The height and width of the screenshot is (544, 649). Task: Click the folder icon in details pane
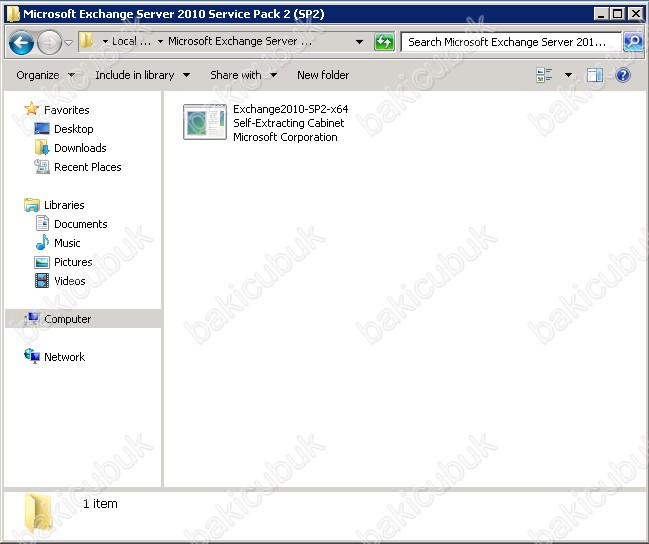pos(38,512)
